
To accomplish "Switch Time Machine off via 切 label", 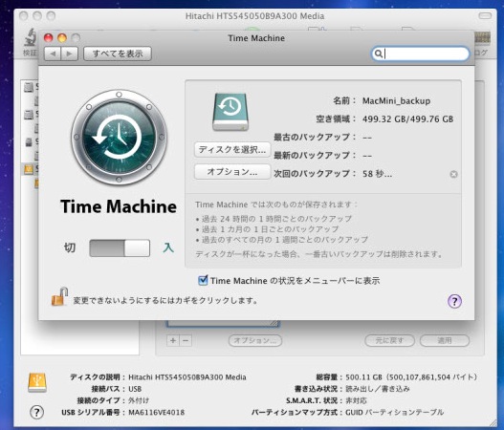I will pos(70,247).
